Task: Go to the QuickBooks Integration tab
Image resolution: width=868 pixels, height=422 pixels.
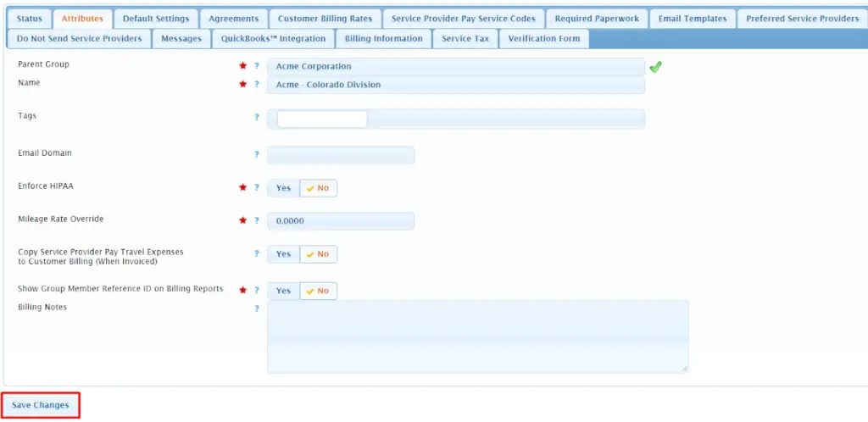Action: point(273,39)
